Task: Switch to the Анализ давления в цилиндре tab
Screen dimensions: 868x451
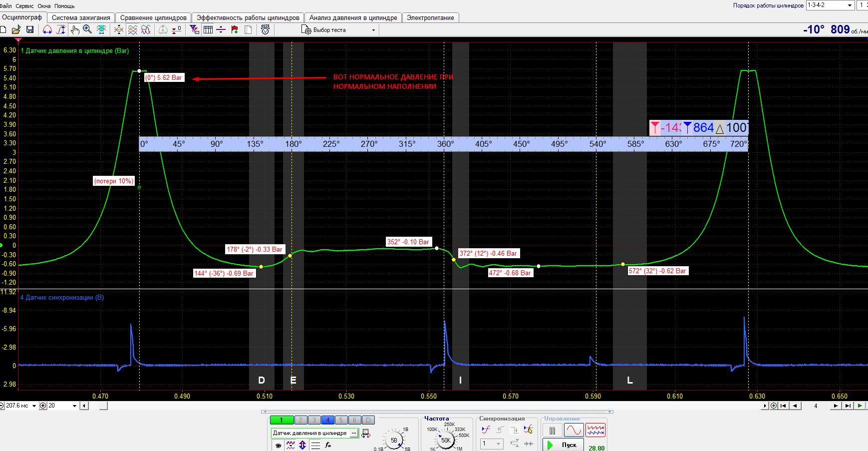Action: click(353, 17)
